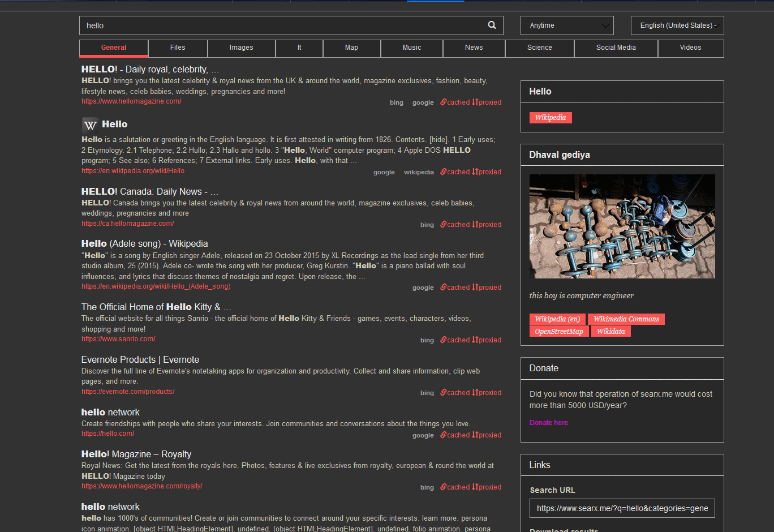Click the OpenStreetMap badge in Dhaval gediya infobox
Image resolution: width=774 pixels, height=532 pixels.
click(x=559, y=331)
